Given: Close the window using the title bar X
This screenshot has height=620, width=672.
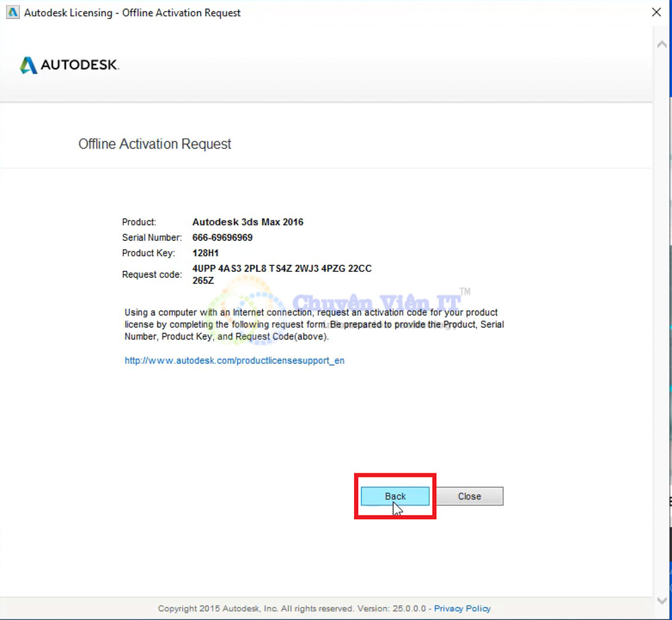Looking at the screenshot, I should tap(656, 12).
